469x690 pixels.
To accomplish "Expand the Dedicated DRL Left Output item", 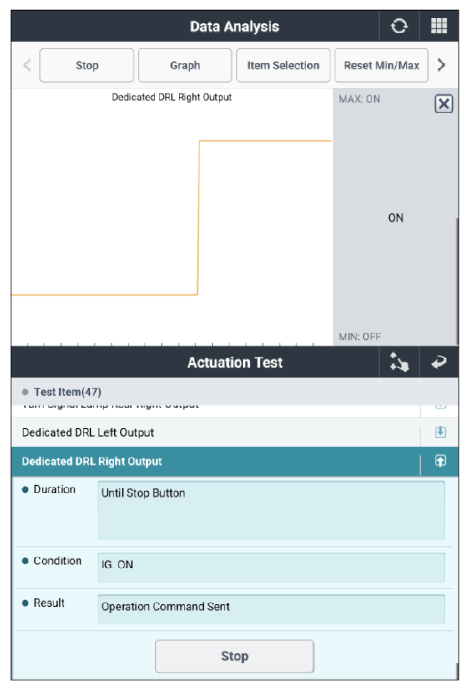I will click(440, 432).
